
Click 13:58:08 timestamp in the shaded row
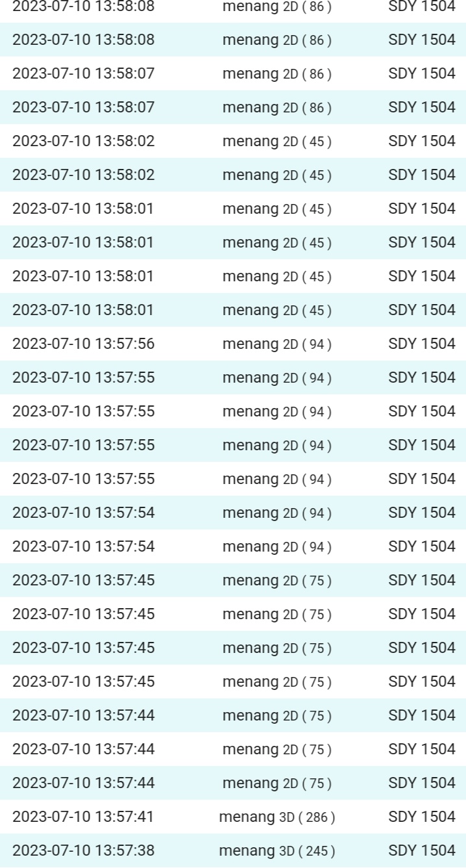click(83, 40)
